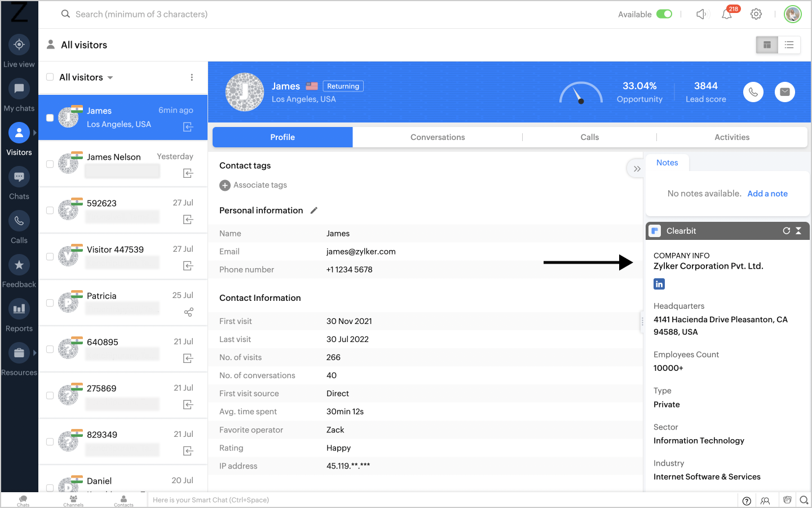Open notifications bell with 218 badge
Screen dimensions: 812x508
click(727, 14)
